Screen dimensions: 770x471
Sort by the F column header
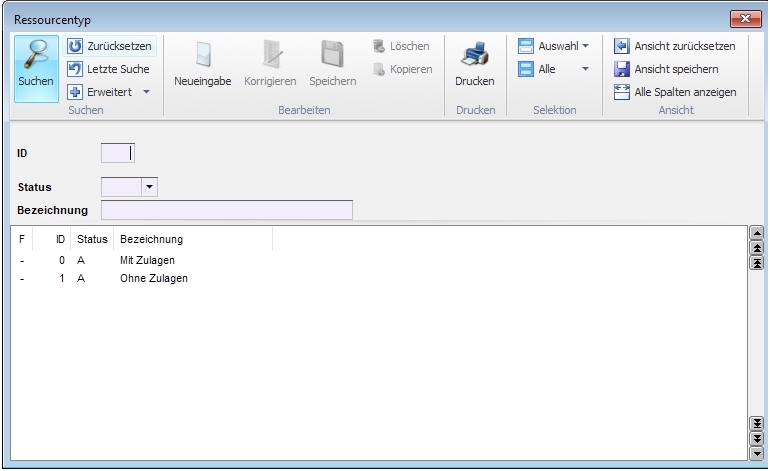click(x=22, y=239)
